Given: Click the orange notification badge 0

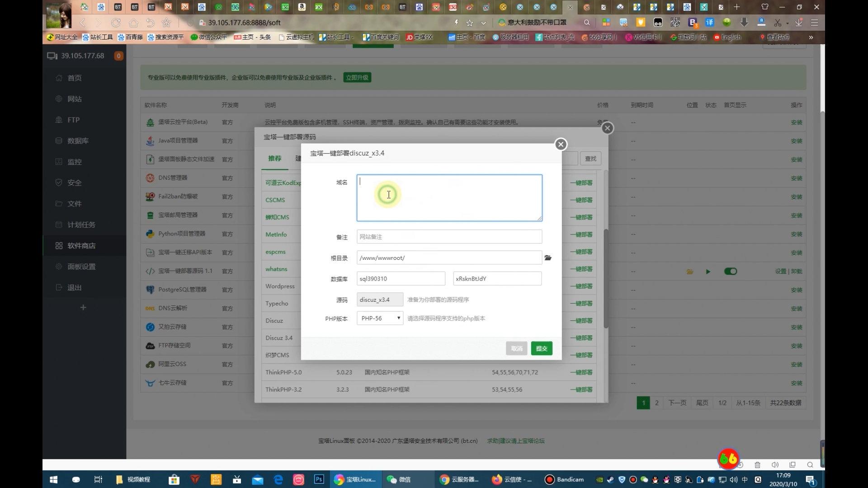Looking at the screenshot, I should coord(118,56).
